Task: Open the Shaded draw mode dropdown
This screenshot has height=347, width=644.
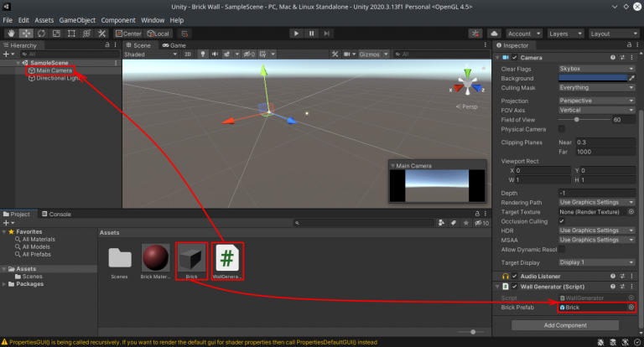Action: [149, 54]
